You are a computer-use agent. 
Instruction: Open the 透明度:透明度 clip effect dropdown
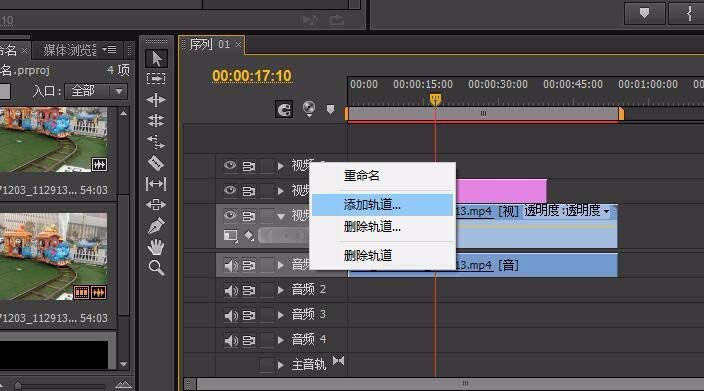tap(607, 211)
